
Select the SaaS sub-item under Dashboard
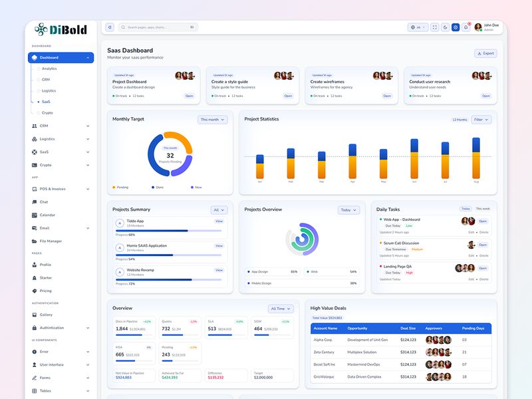(46, 102)
